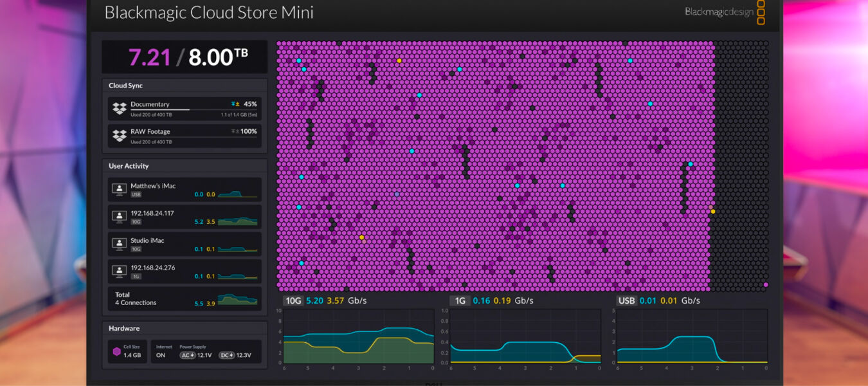Click the Studio iMac computer icon
Screen dimensions: 868x386
click(x=119, y=244)
